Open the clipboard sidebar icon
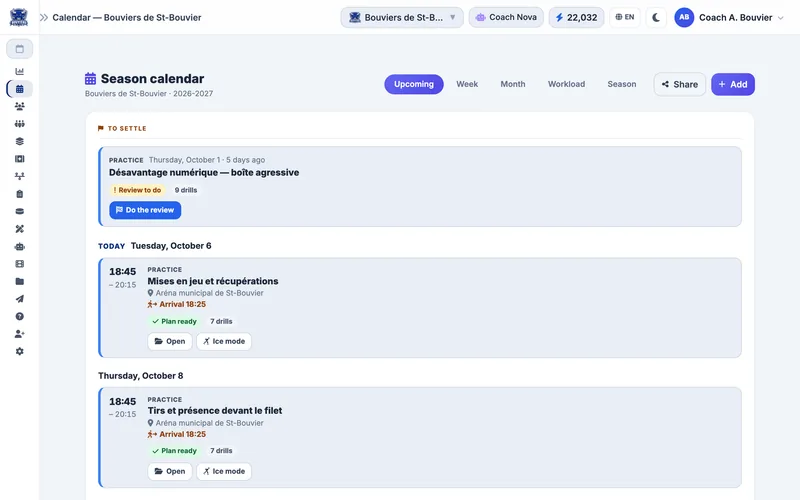 (19, 194)
